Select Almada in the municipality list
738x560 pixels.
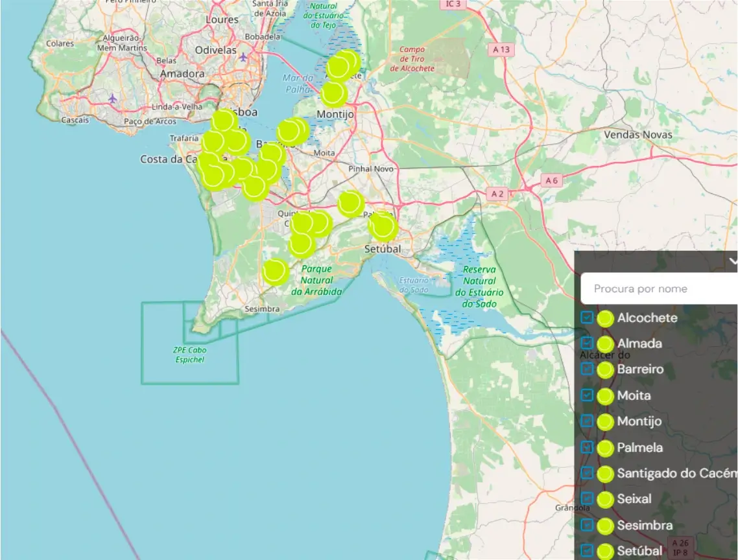[639, 344]
